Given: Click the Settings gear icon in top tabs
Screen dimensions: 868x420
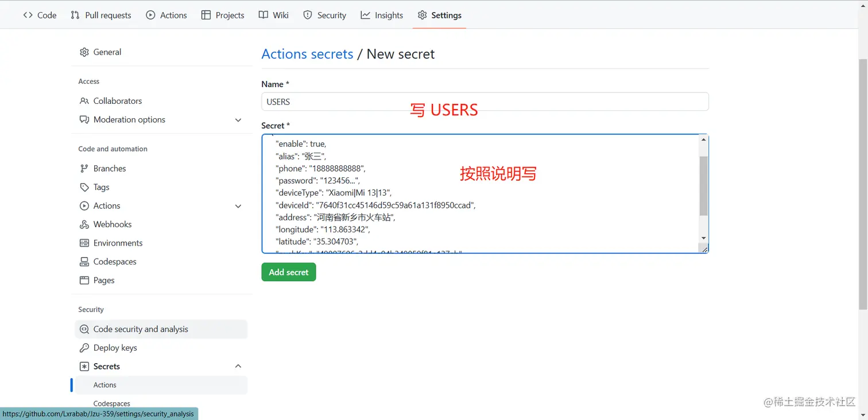Looking at the screenshot, I should pos(422,15).
